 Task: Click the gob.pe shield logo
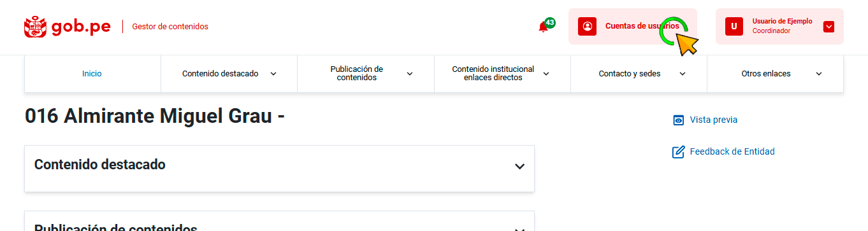(35, 27)
